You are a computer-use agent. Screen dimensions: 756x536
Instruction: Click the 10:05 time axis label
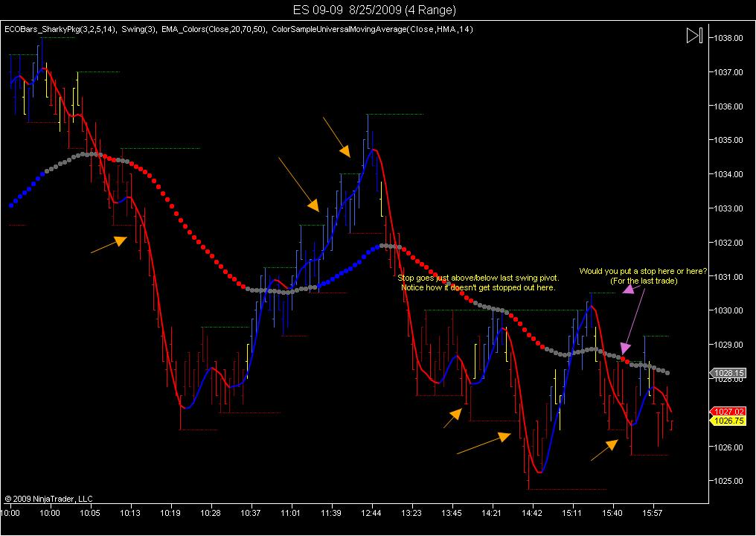point(90,513)
